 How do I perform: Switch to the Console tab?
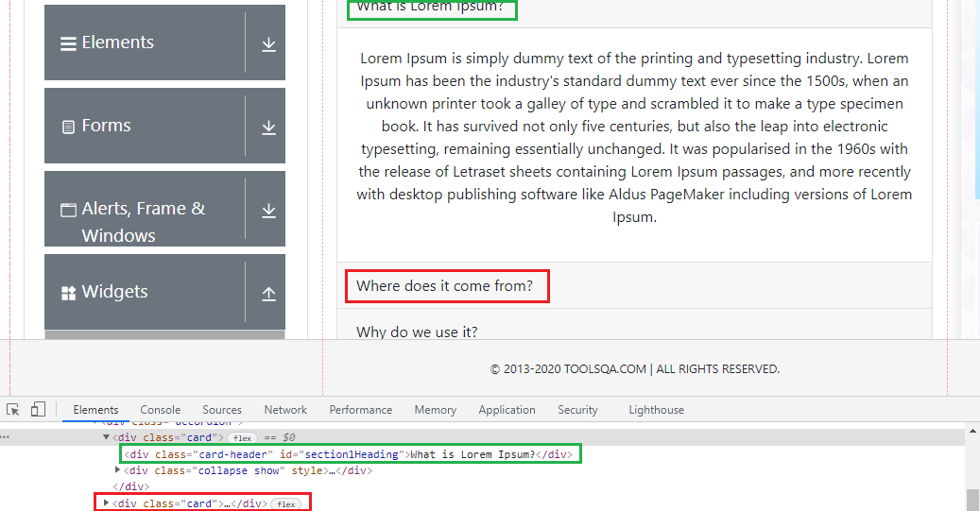pyautogui.click(x=160, y=410)
